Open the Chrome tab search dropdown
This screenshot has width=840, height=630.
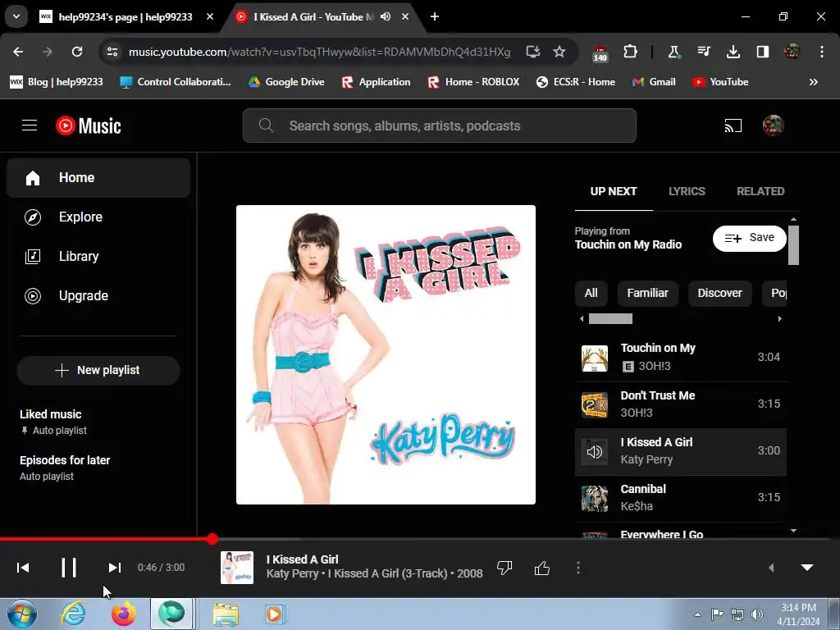point(16,16)
